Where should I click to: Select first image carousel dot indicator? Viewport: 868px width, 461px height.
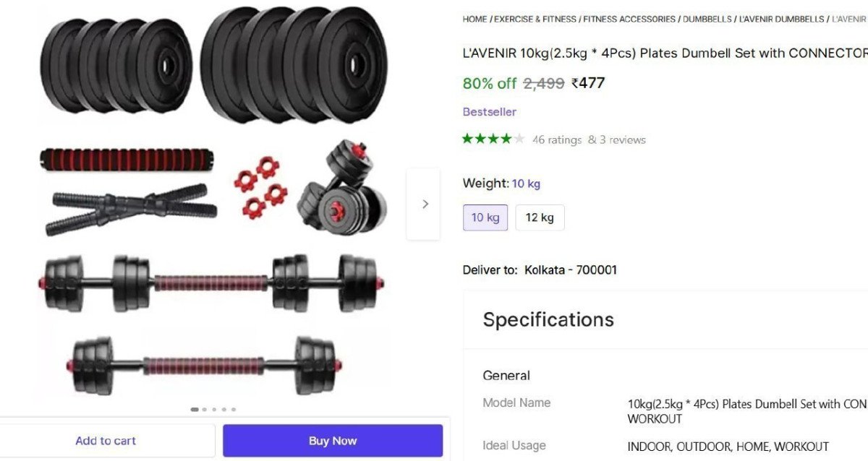pyautogui.click(x=195, y=409)
